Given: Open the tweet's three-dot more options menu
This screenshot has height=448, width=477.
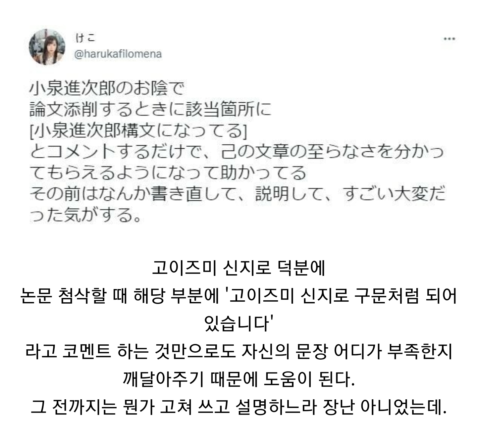Looking at the screenshot, I should [x=449, y=39].
